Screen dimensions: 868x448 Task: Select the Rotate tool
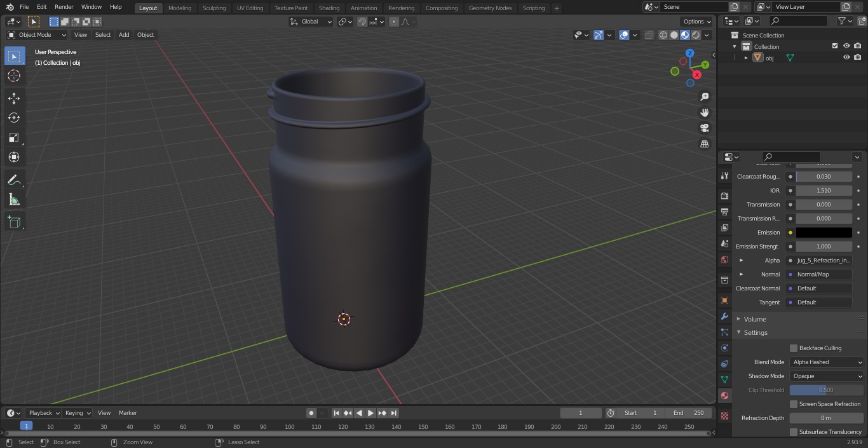14,118
